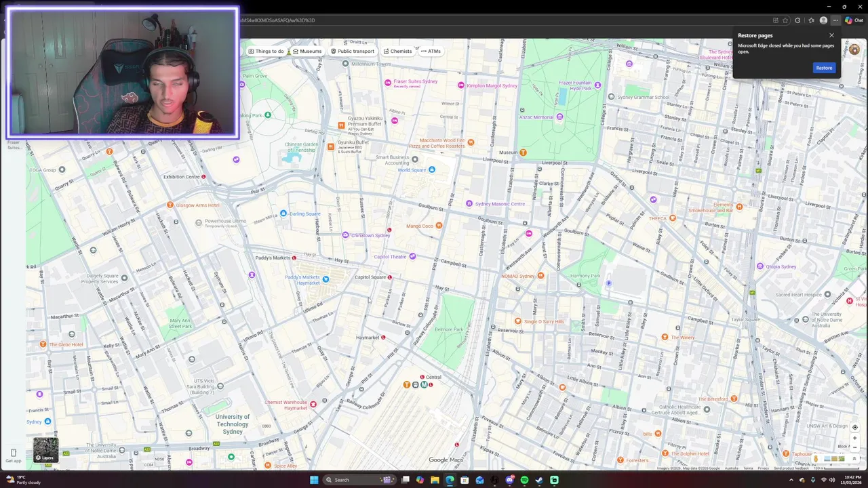The width and height of the screenshot is (868, 488).
Task: Click the Museum station marker
Action: [x=523, y=152]
